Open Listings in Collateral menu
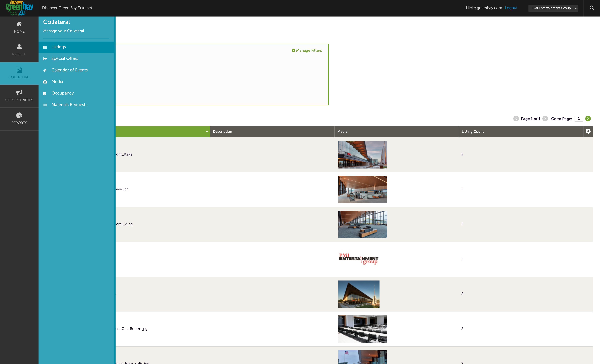 tap(76, 47)
